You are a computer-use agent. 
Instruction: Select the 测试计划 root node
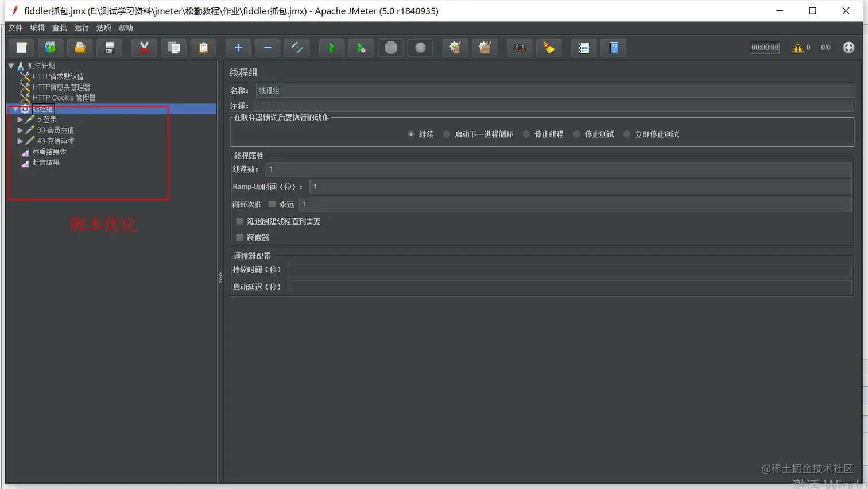coord(41,66)
